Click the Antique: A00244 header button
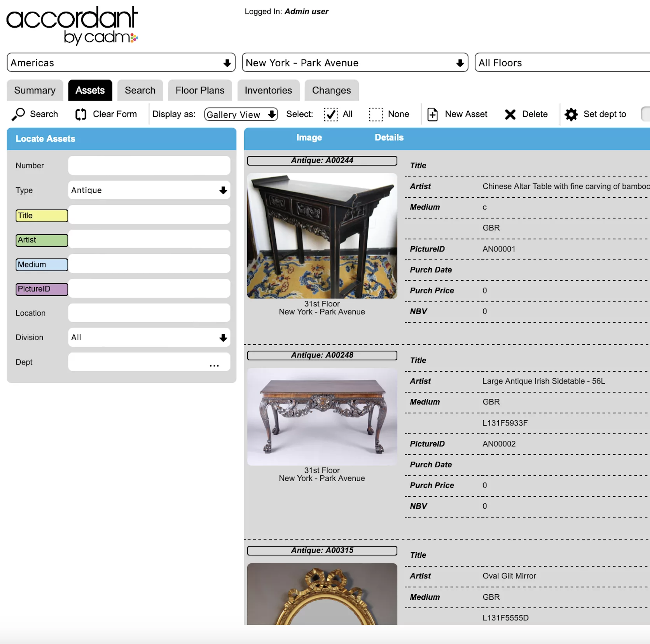 [322, 161]
